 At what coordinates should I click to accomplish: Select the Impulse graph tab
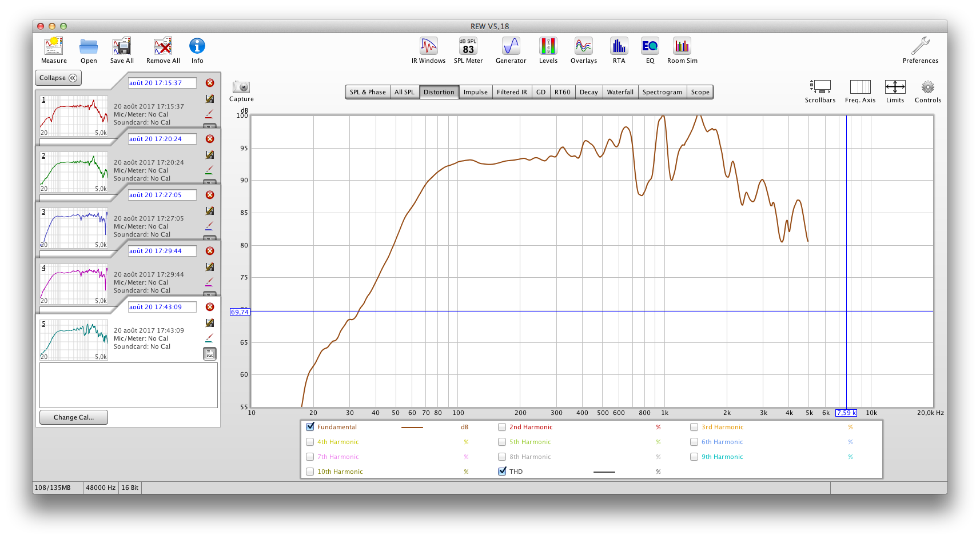476,92
